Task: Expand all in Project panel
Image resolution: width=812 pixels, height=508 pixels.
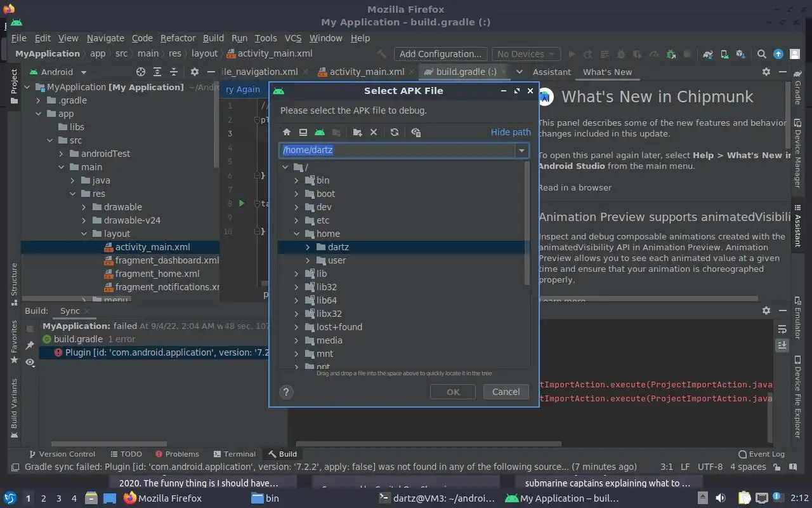Action: click(157, 72)
